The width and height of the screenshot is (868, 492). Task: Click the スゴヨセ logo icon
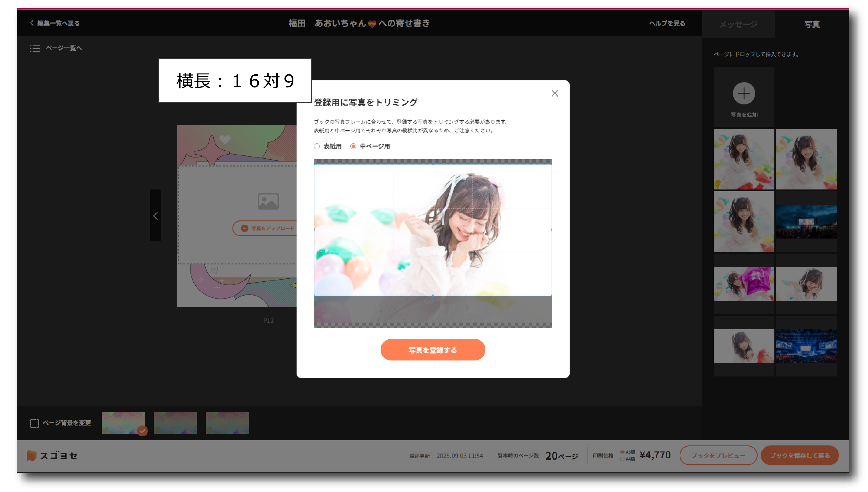[x=32, y=455]
